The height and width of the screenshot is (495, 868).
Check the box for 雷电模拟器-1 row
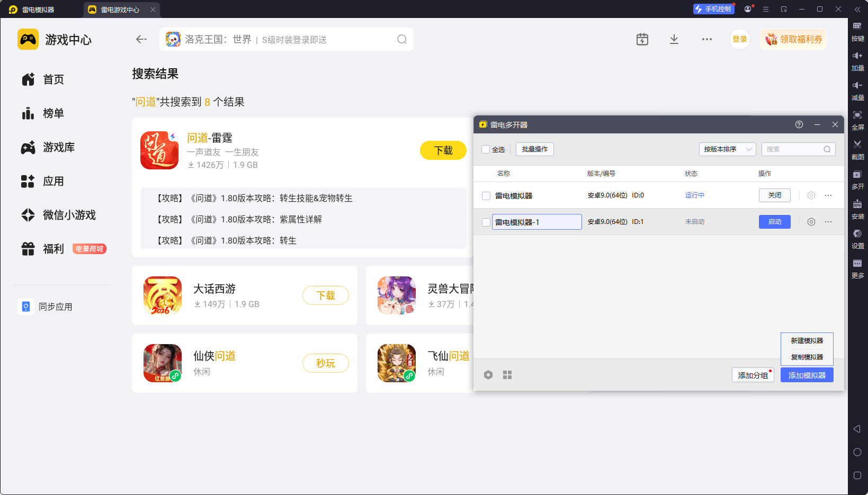pyautogui.click(x=486, y=222)
